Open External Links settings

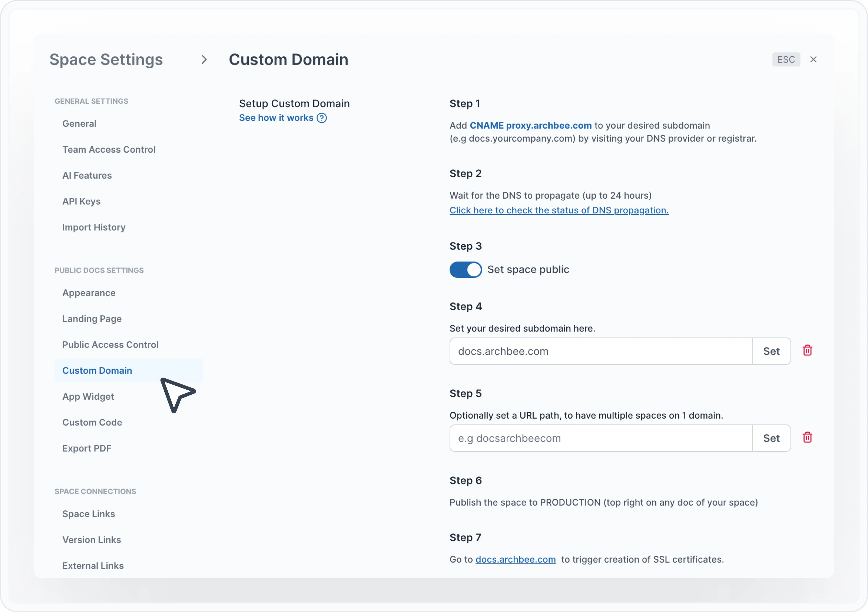[93, 566]
